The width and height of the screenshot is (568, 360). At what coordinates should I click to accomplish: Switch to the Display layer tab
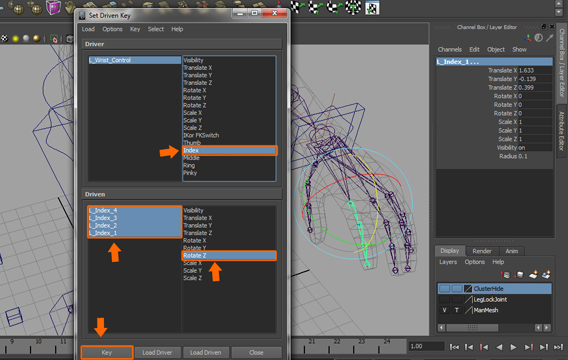pos(450,251)
